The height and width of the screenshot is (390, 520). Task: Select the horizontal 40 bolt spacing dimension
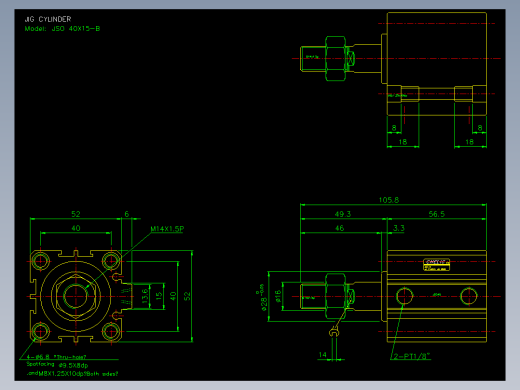click(x=76, y=228)
